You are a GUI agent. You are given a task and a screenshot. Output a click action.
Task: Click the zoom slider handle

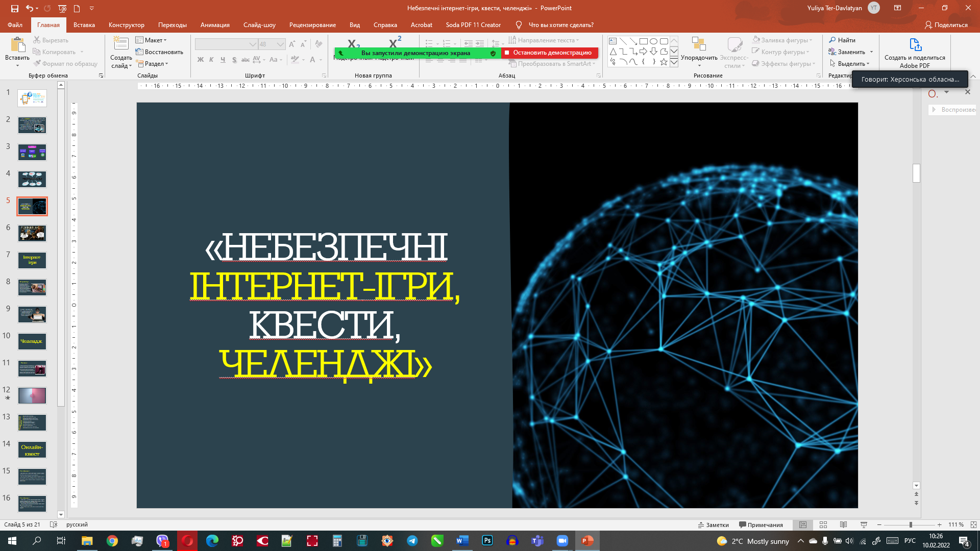(911, 524)
